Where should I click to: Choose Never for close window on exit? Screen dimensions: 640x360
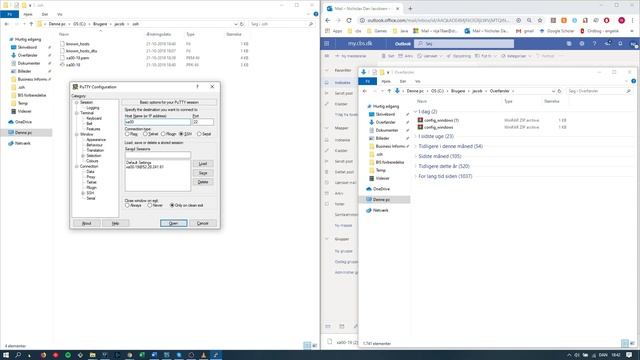click(150, 205)
